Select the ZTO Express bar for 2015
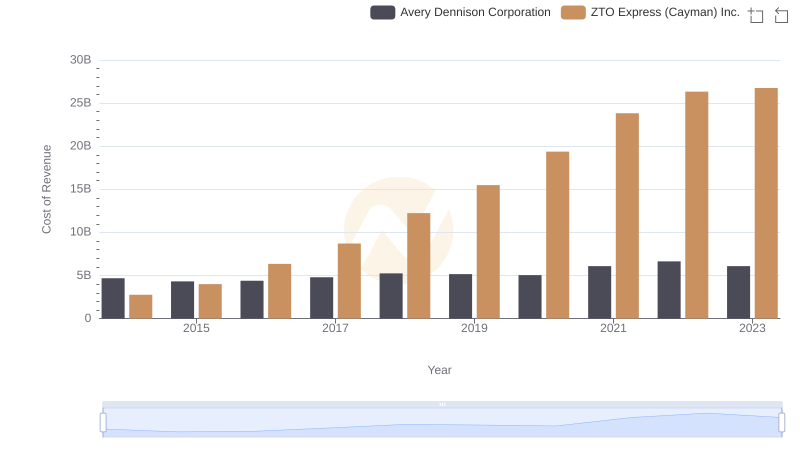 coord(210,301)
